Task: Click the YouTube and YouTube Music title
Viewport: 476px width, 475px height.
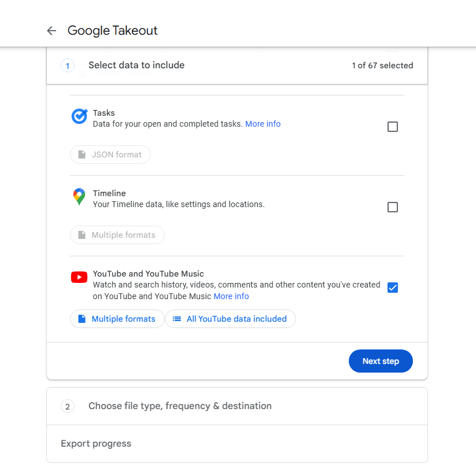Action: click(x=149, y=274)
